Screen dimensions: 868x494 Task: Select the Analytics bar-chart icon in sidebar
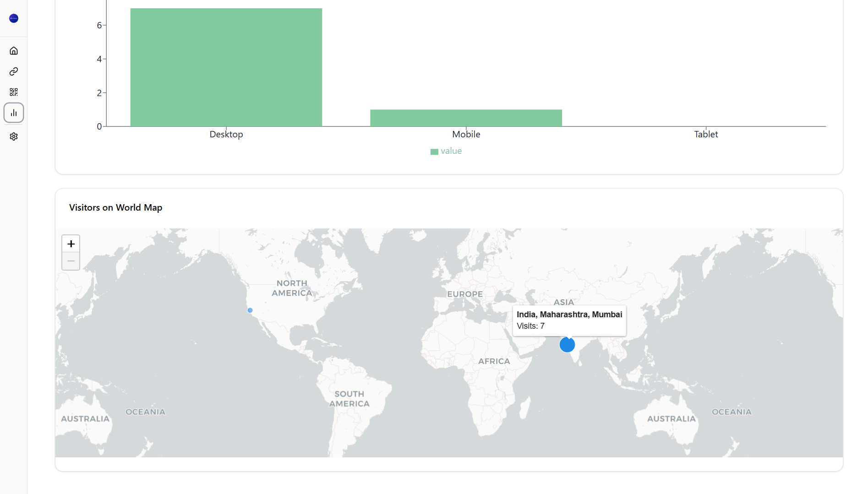pyautogui.click(x=14, y=113)
